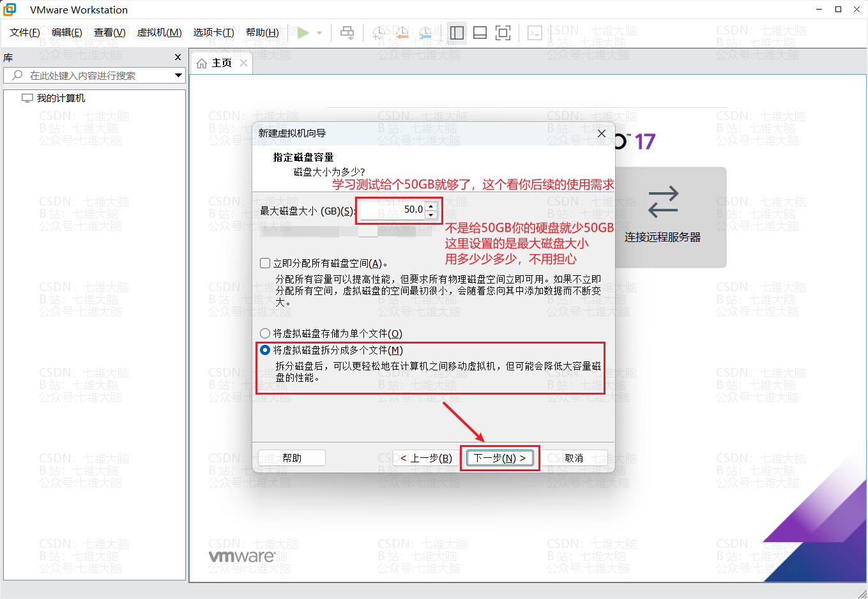Close the 库 library panel

pyautogui.click(x=178, y=57)
